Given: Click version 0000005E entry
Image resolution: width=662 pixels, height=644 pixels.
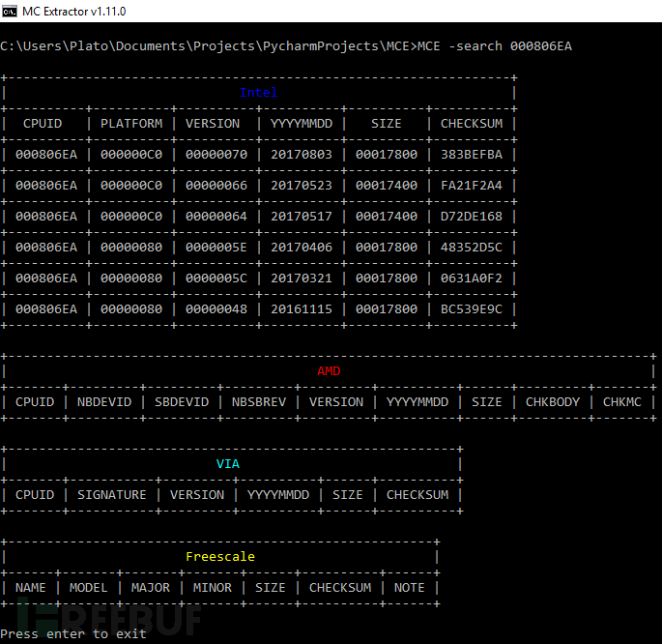Looking at the screenshot, I should click(x=216, y=247).
